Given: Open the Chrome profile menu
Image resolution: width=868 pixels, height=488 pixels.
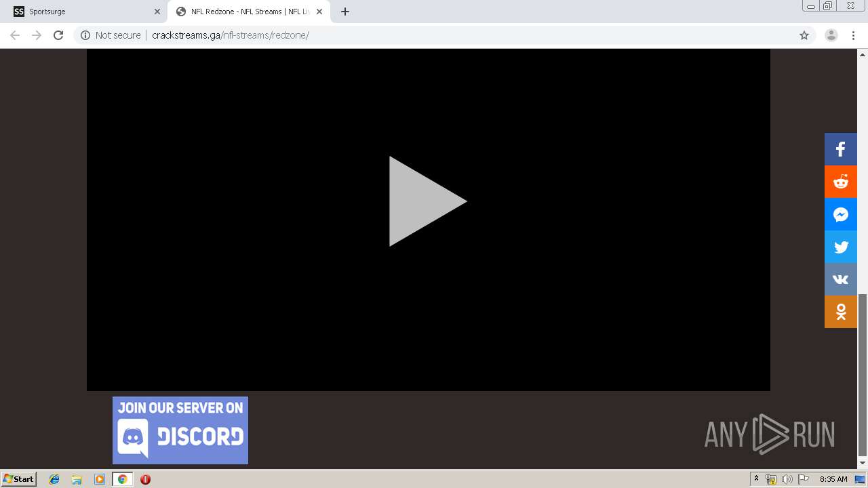Looking at the screenshot, I should [x=831, y=35].
